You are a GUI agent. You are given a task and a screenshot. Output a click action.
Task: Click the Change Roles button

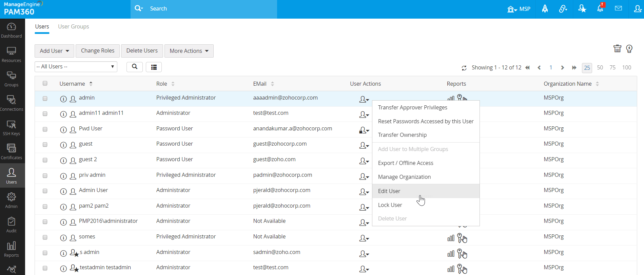point(98,51)
